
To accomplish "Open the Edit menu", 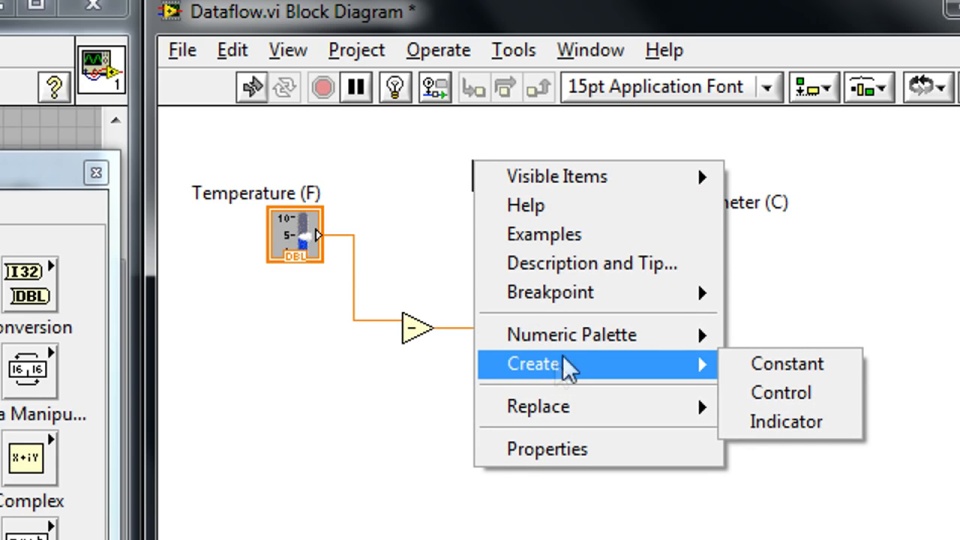I will 232,50.
